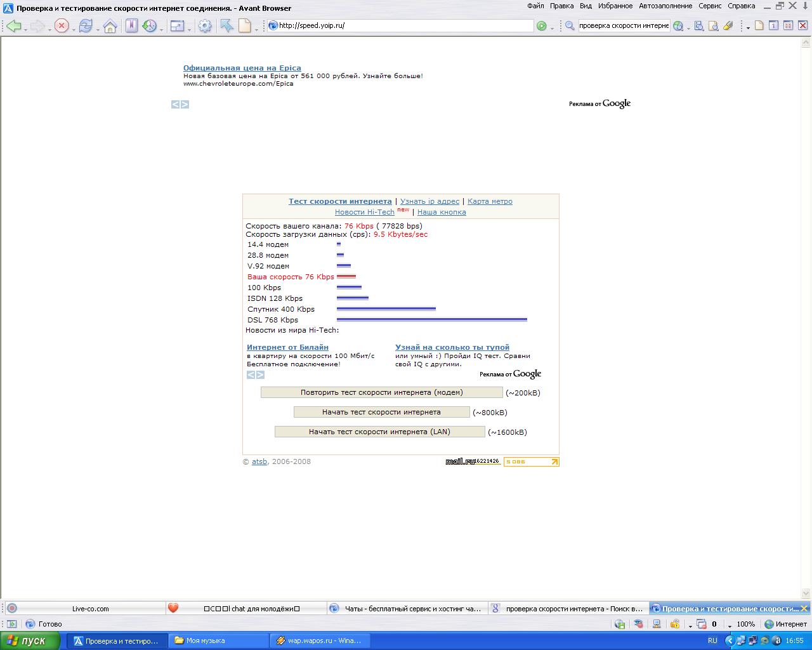
Task: Open the zoom level dropdown at 100%
Action: [730, 625]
